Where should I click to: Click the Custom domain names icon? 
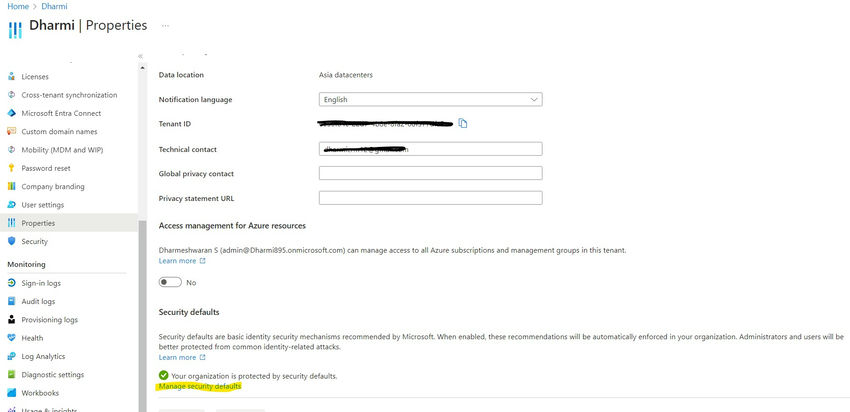[x=11, y=132]
